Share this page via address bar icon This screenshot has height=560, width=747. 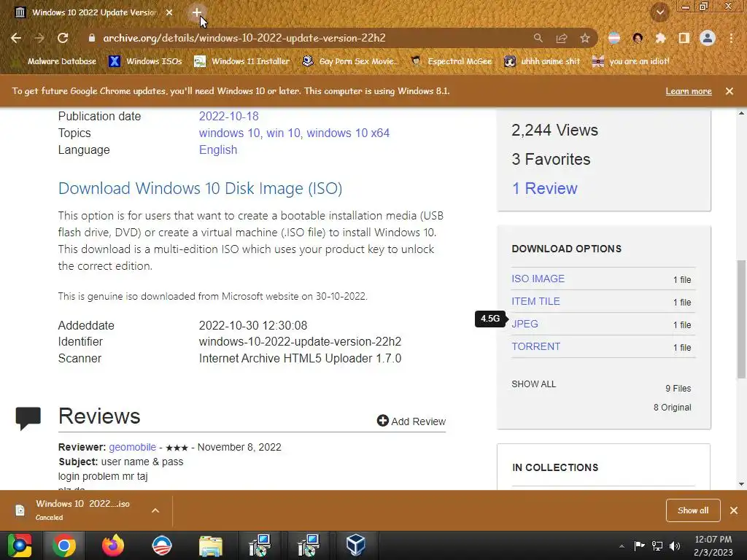(x=562, y=38)
